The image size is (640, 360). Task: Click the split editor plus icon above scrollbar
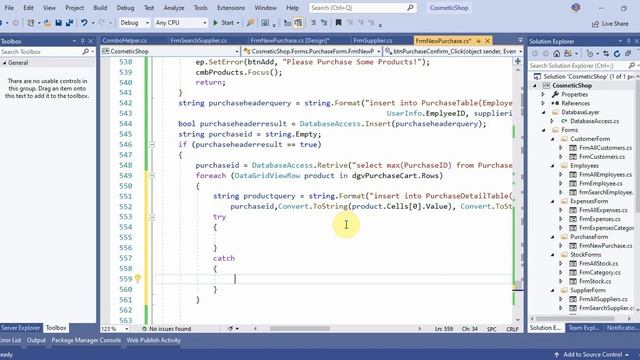coord(518,61)
